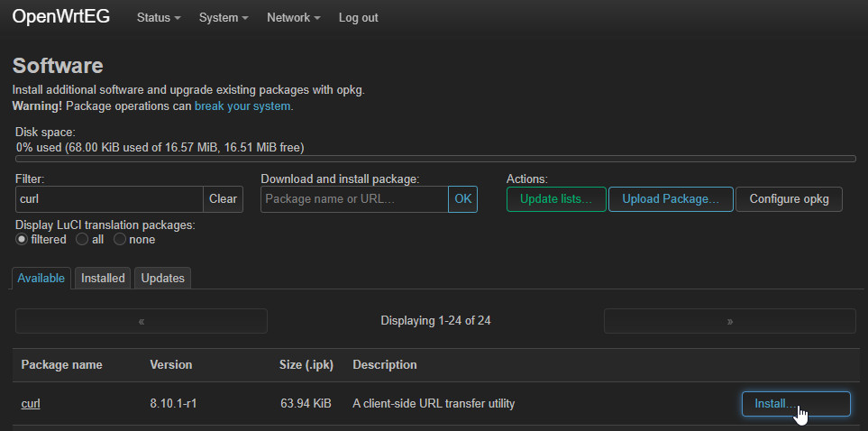Follow the "break your system" link
Image resolution: width=868 pixels, height=431 pixels.
[x=242, y=105]
